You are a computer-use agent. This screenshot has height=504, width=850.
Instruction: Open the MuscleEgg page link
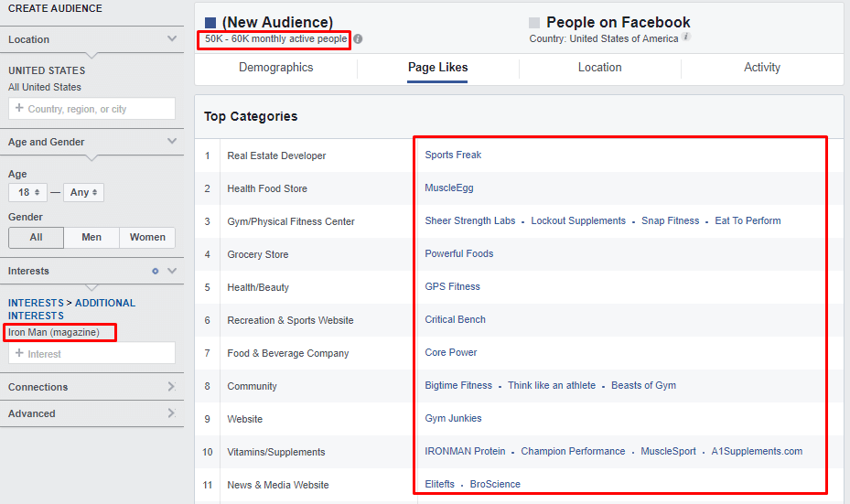(449, 188)
